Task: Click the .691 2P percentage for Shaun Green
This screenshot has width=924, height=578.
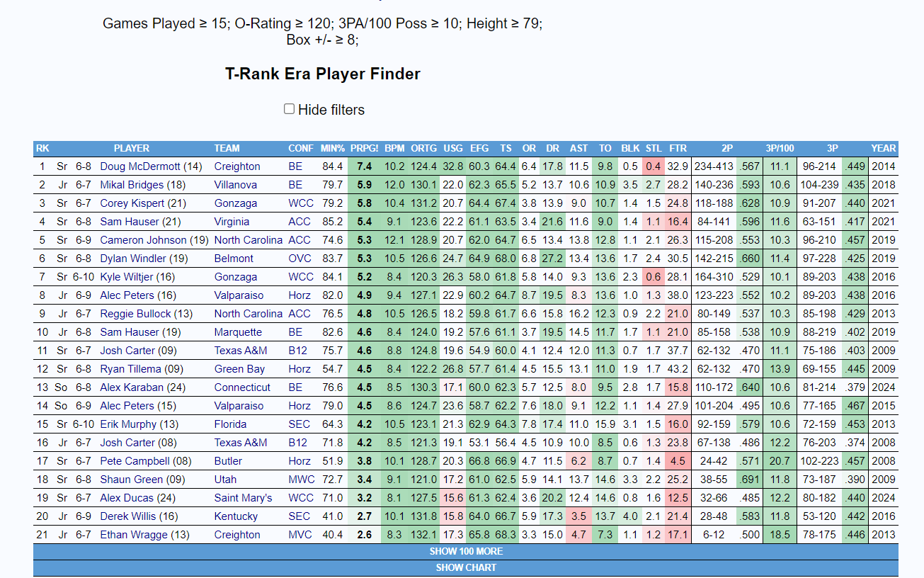Action: pyautogui.click(x=748, y=480)
